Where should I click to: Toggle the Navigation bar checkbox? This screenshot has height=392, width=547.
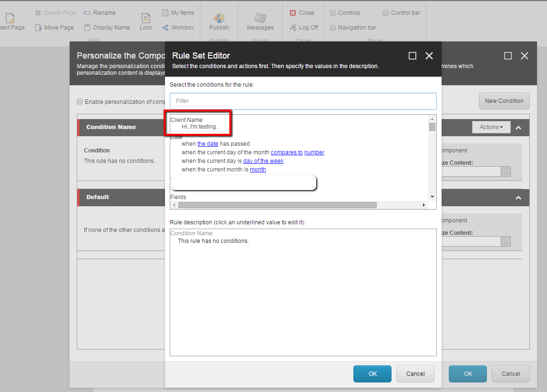click(332, 27)
